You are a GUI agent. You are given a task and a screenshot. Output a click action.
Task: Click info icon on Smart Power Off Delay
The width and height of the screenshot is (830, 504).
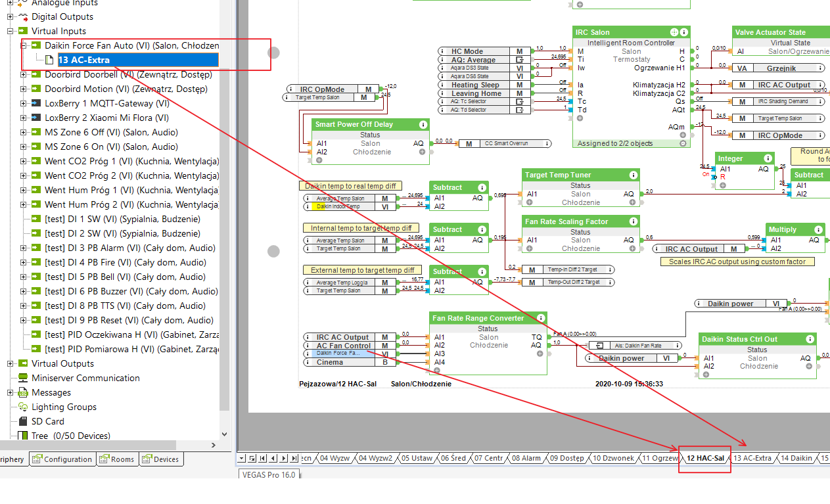tap(423, 124)
